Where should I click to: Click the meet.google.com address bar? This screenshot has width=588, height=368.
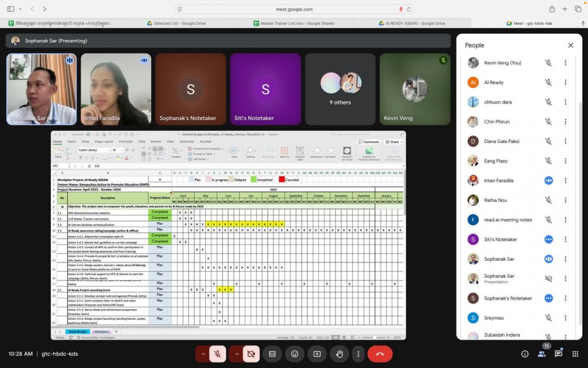tap(294, 9)
